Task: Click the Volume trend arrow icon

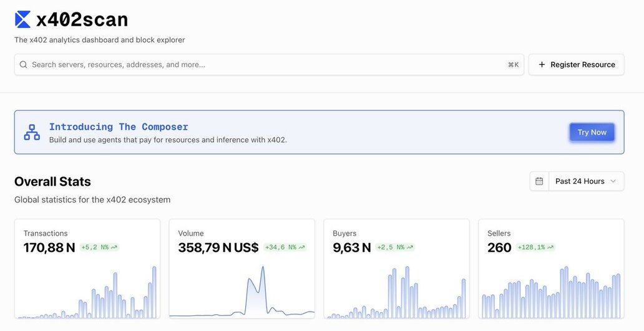Action: (x=302, y=247)
